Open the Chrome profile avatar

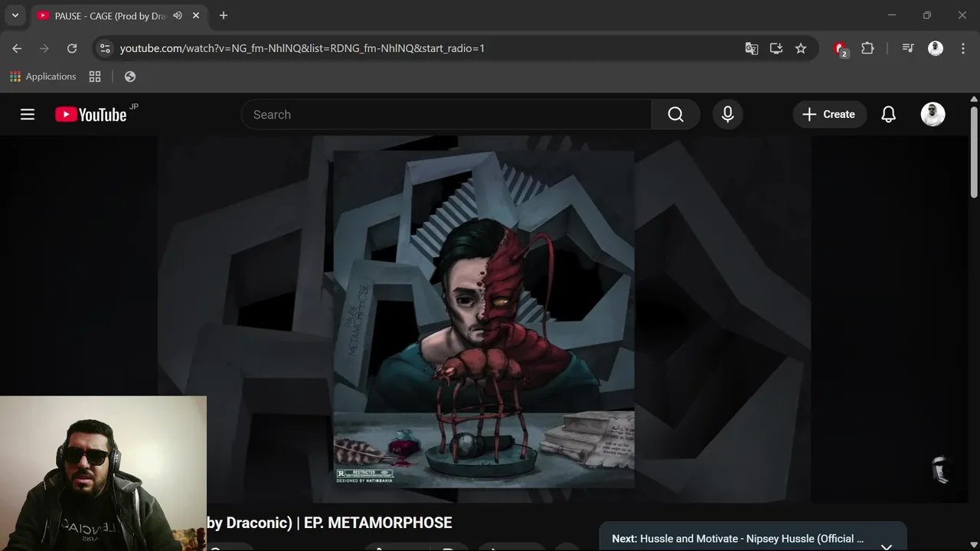pos(936,48)
